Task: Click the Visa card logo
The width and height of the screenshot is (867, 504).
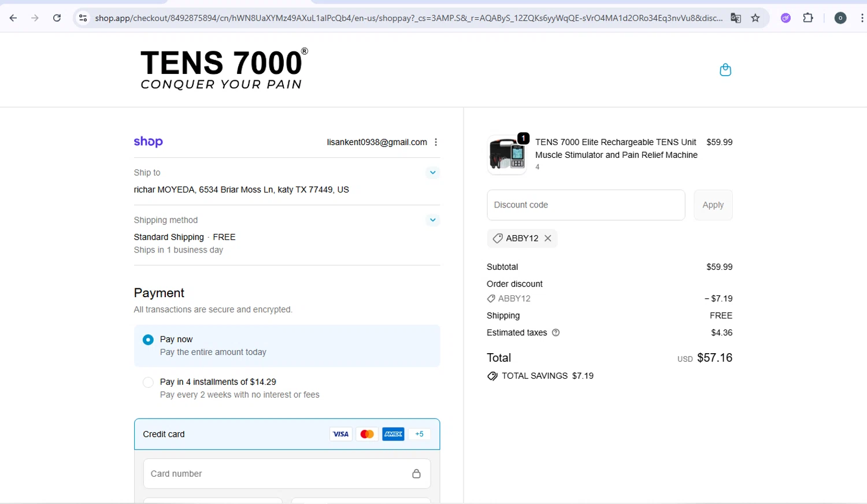Action: pos(341,434)
